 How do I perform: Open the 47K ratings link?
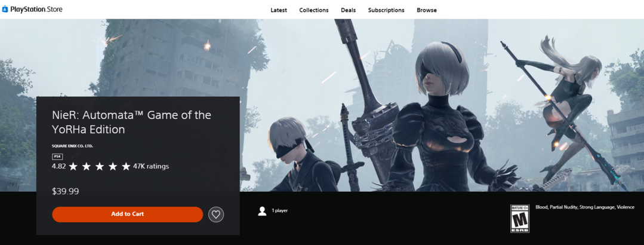click(x=151, y=167)
